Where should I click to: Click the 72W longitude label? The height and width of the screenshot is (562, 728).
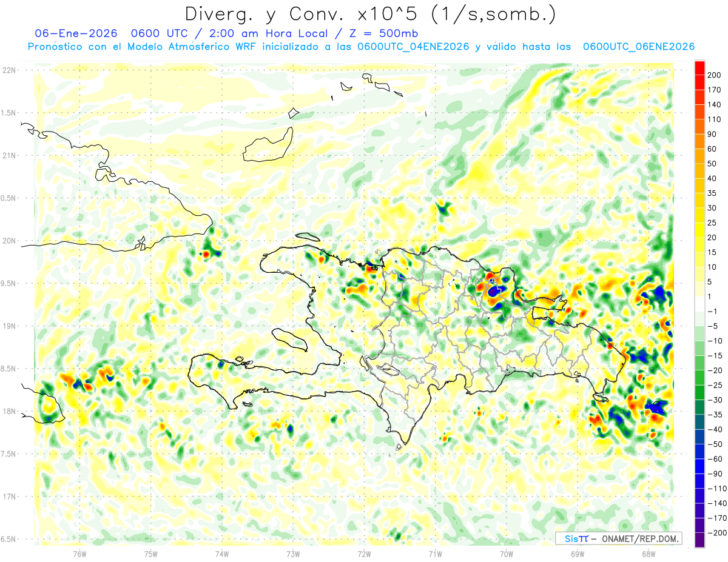pyautogui.click(x=365, y=554)
